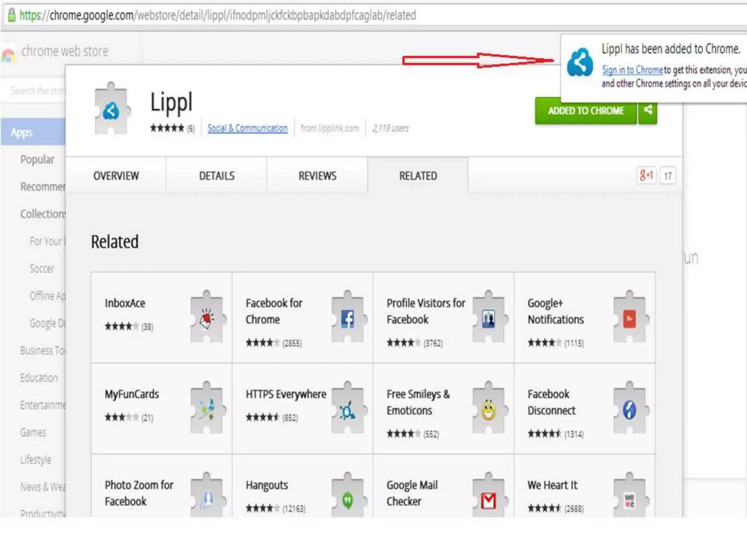Switch to the Overview tab
The height and width of the screenshot is (560, 747).
[116, 176]
